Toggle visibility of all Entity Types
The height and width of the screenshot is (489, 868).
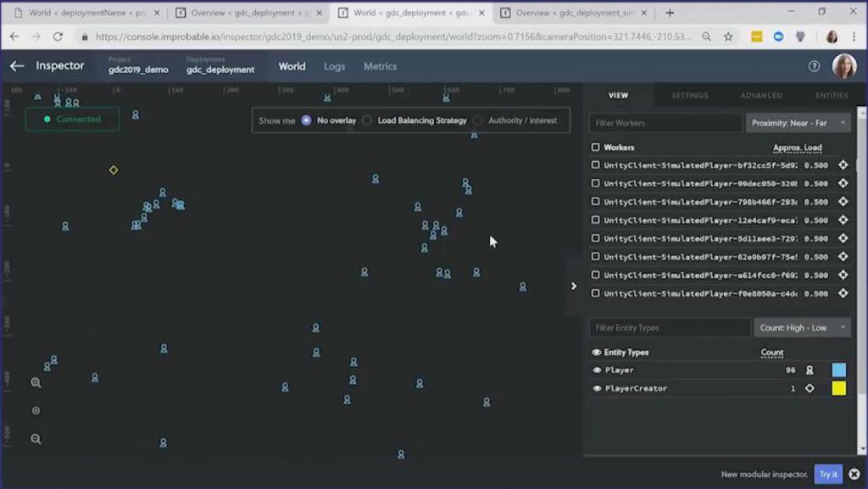pos(596,353)
